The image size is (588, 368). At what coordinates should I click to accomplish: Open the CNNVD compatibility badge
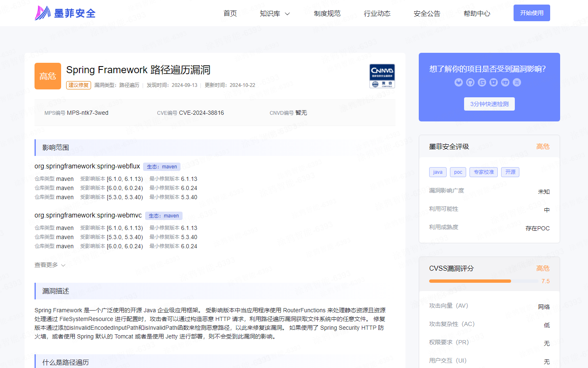pos(382,77)
